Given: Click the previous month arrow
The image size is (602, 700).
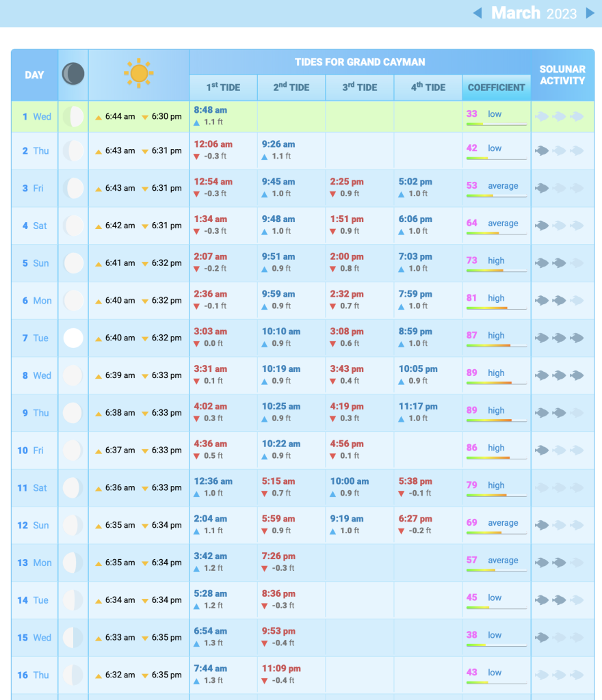Looking at the screenshot, I should click(x=477, y=13).
